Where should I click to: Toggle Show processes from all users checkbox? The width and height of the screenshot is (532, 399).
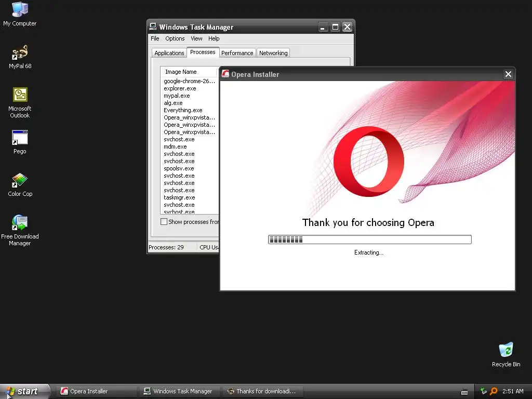[x=164, y=221]
